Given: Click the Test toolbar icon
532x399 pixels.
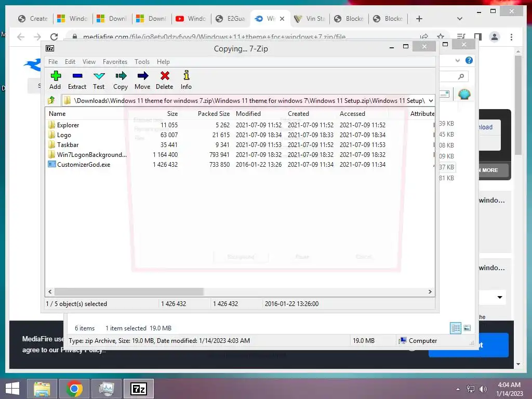Looking at the screenshot, I should pyautogui.click(x=99, y=81).
